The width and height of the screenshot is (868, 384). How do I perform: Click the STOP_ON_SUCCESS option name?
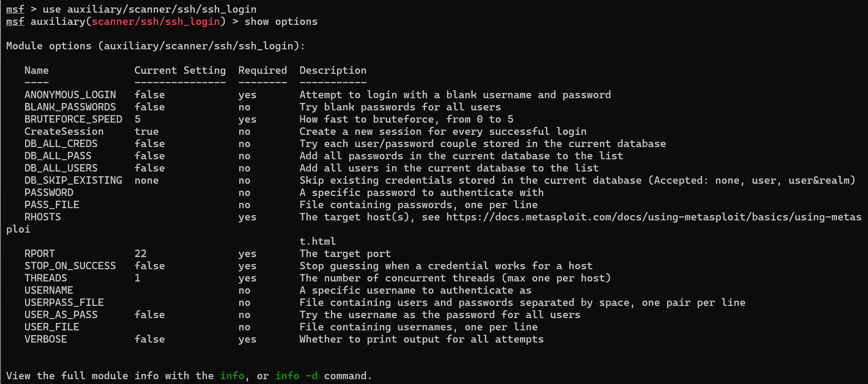tap(70, 266)
